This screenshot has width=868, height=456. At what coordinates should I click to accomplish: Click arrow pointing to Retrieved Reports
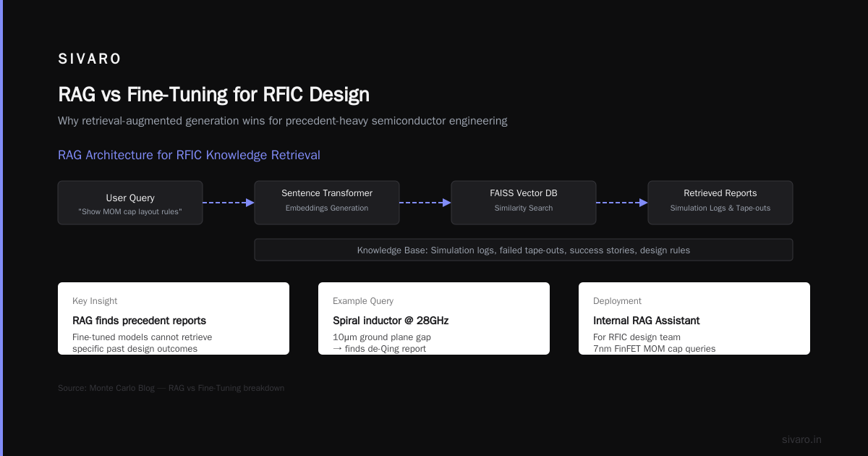622,203
